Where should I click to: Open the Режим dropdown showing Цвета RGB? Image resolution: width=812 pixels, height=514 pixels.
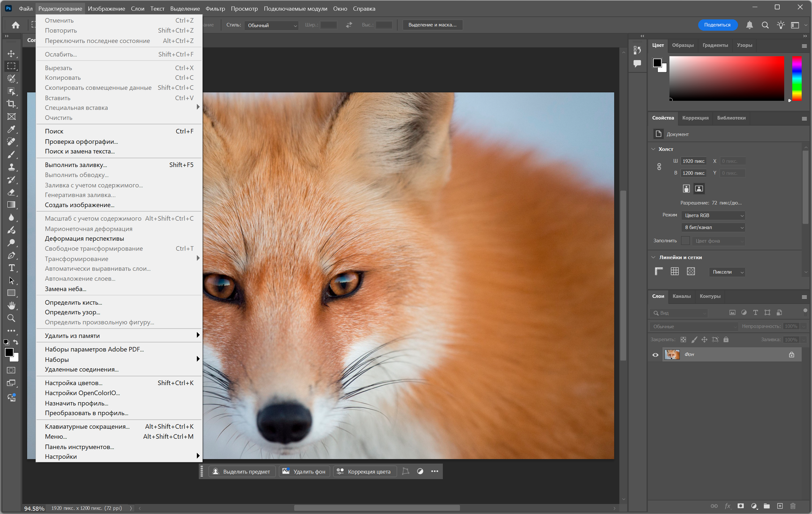(x=713, y=215)
